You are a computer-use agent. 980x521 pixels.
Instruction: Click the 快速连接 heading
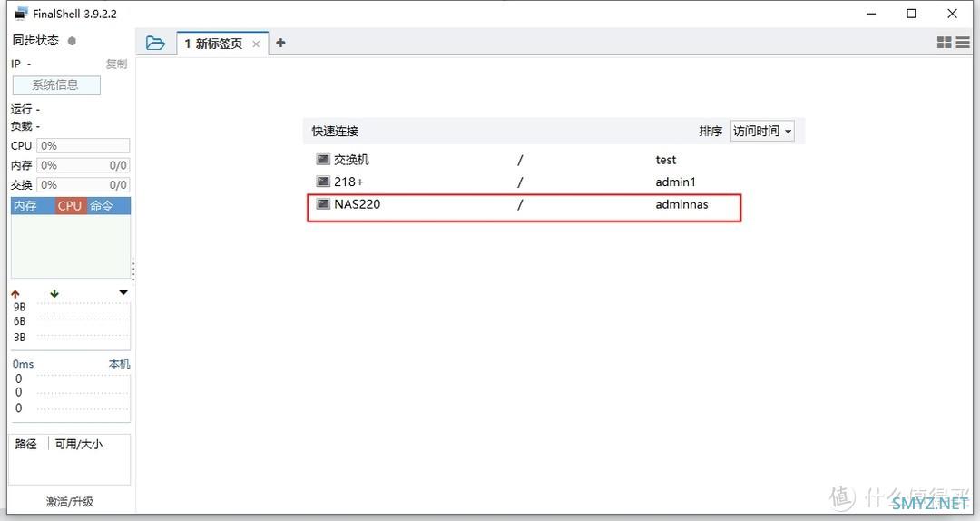[x=335, y=131]
